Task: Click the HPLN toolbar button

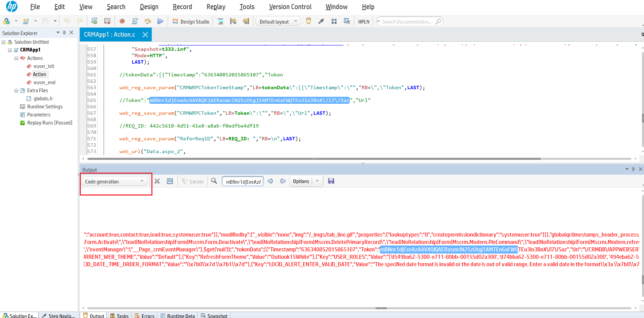Action: pos(364,22)
